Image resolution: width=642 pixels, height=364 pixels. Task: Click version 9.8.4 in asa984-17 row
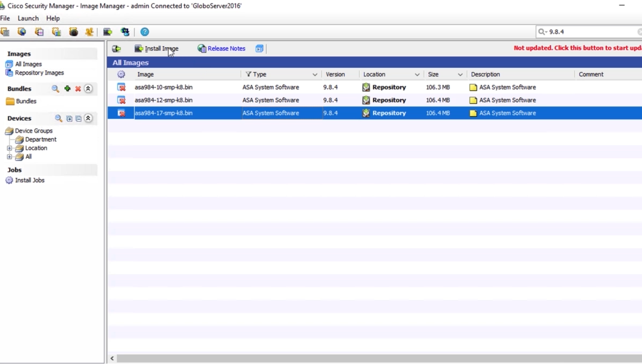330,113
